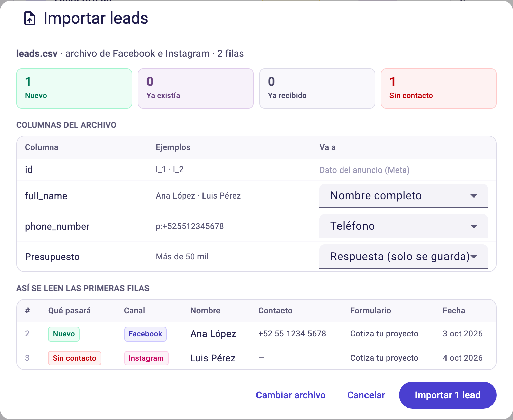Select the Ya recibido summary card
The width and height of the screenshot is (513, 420).
(317, 88)
